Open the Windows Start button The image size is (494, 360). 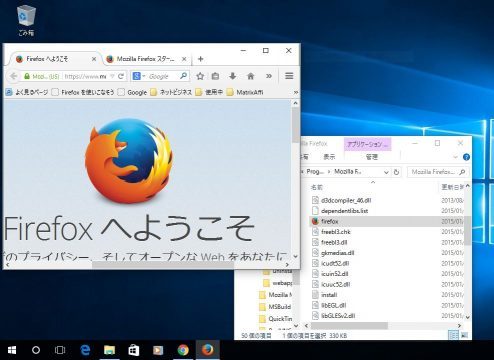(x=12, y=350)
